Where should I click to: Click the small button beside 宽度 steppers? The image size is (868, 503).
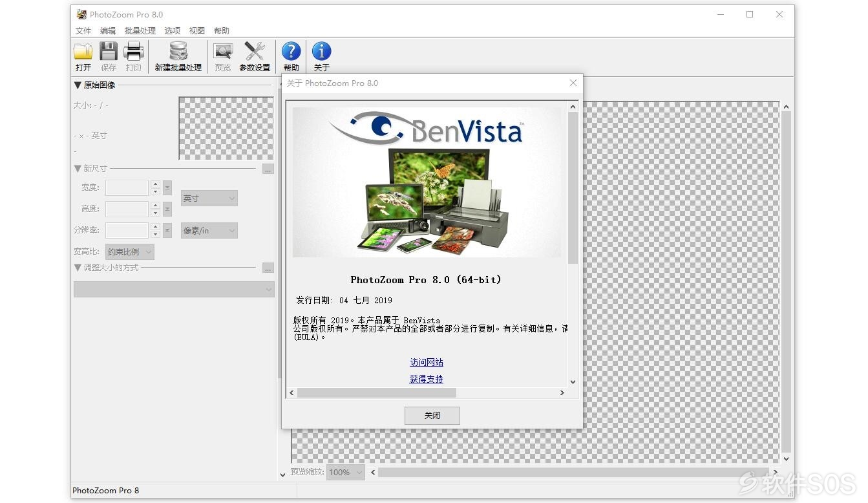pyautogui.click(x=167, y=187)
